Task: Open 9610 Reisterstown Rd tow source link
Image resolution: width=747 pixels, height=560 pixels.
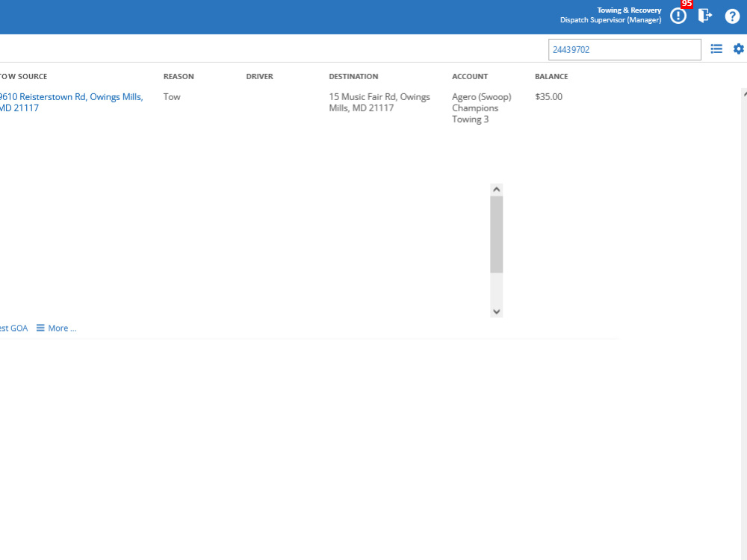Action: coord(72,102)
